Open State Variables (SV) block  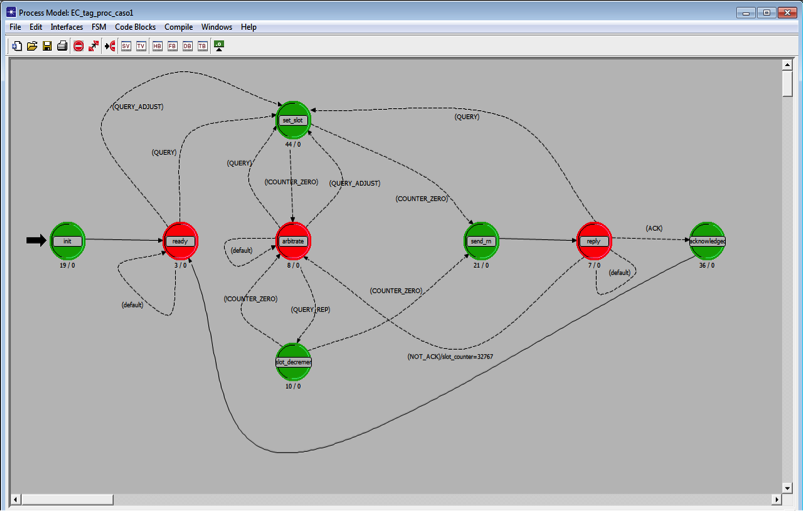pyautogui.click(x=126, y=46)
